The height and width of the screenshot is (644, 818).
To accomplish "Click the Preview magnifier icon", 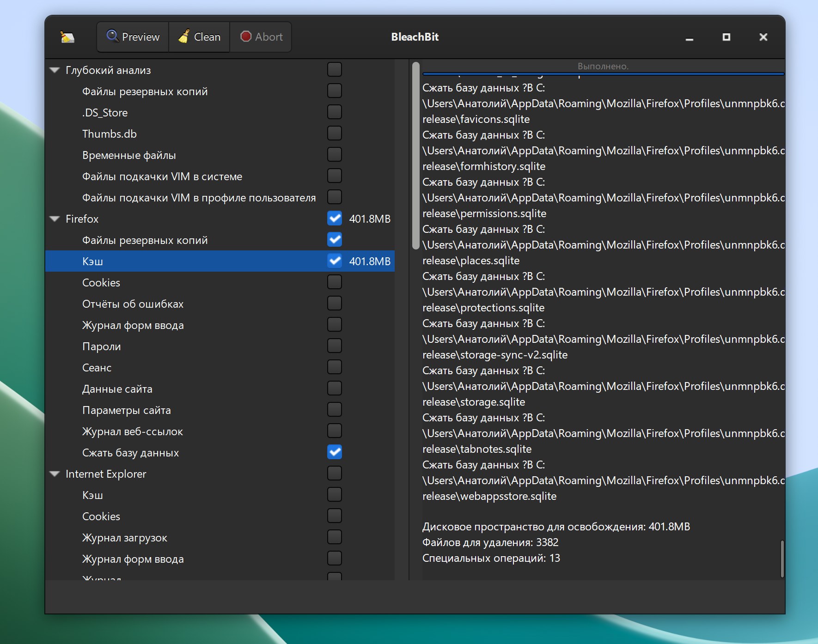I will point(112,36).
